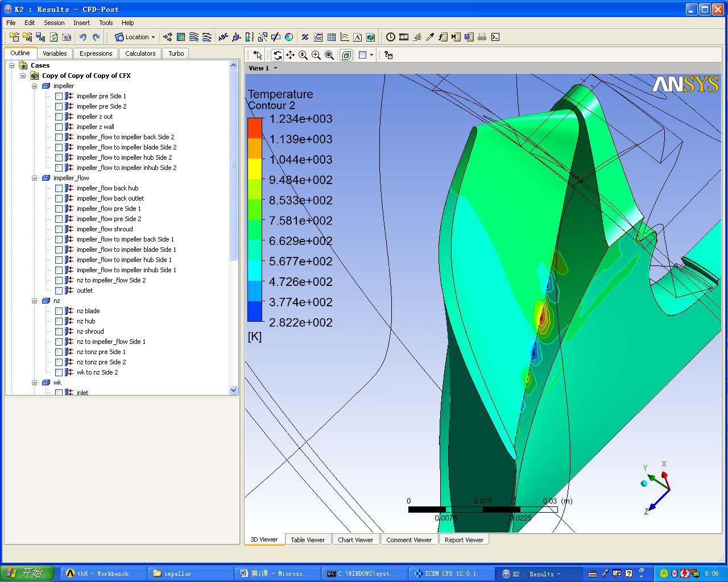Toggle the nz blade visibility checkbox
This screenshot has height=582, width=728.
pyautogui.click(x=59, y=311)
